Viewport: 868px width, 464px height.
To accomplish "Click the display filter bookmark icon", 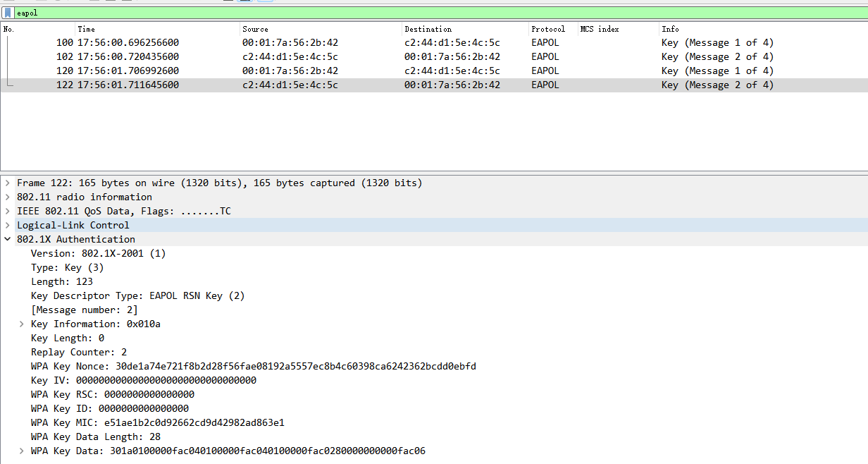I will pyautogui.click(x=8, y=13).
